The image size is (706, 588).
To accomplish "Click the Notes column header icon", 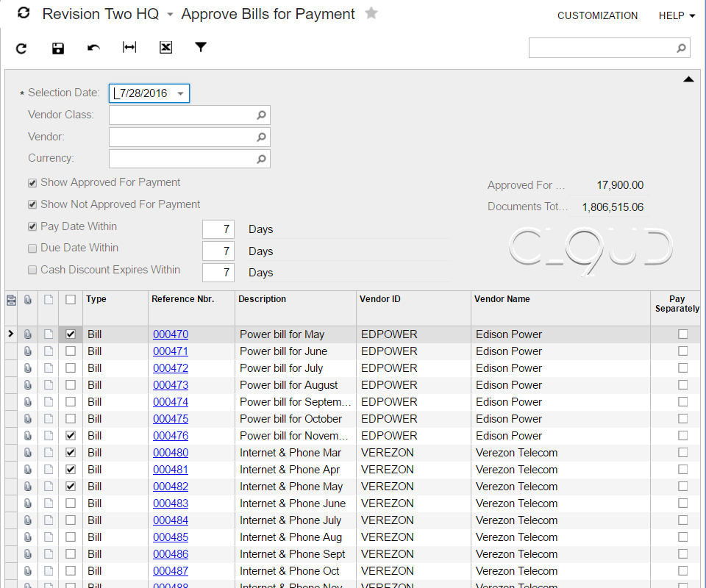I will point(49,300).
